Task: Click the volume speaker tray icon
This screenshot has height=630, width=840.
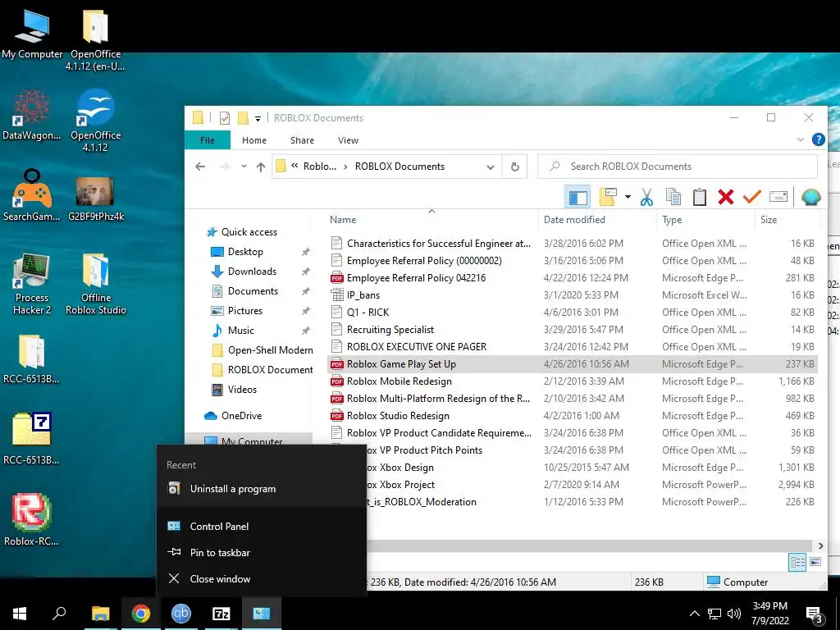Action: point(734,614)
